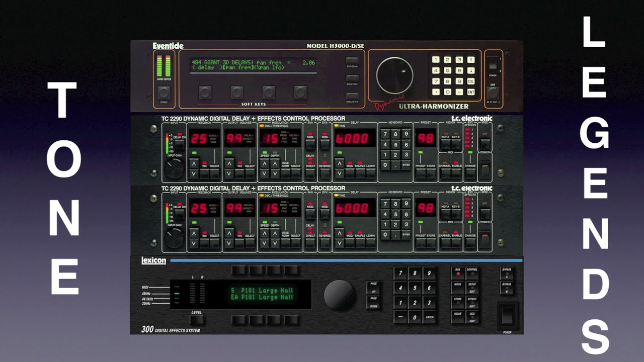Click digit 0 on the Lexicon keypad
This screenshot has height=362, width=644.
[x=415, y=317]
